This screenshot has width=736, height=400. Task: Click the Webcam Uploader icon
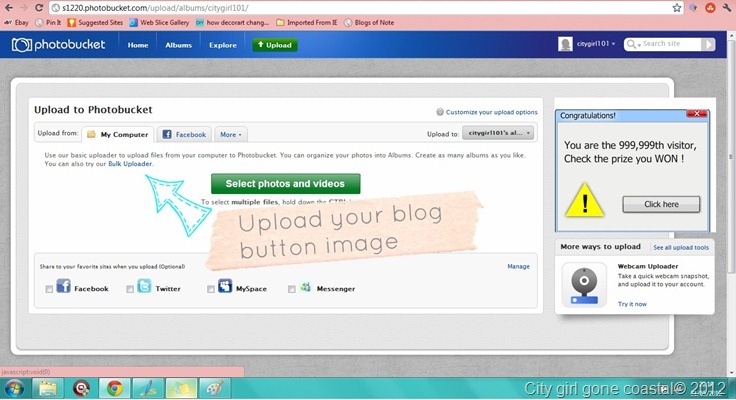pos(584,285)
